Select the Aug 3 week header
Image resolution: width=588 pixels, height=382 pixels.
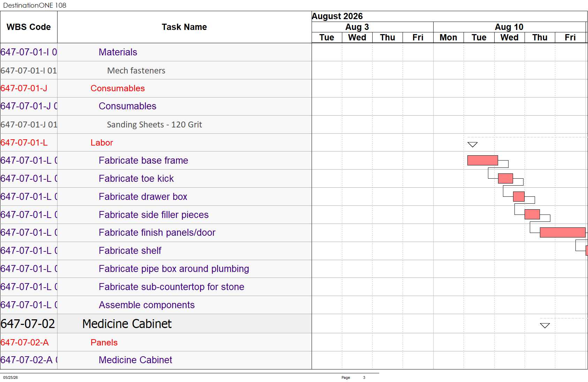pyautogui.click(x=357, y=27)
